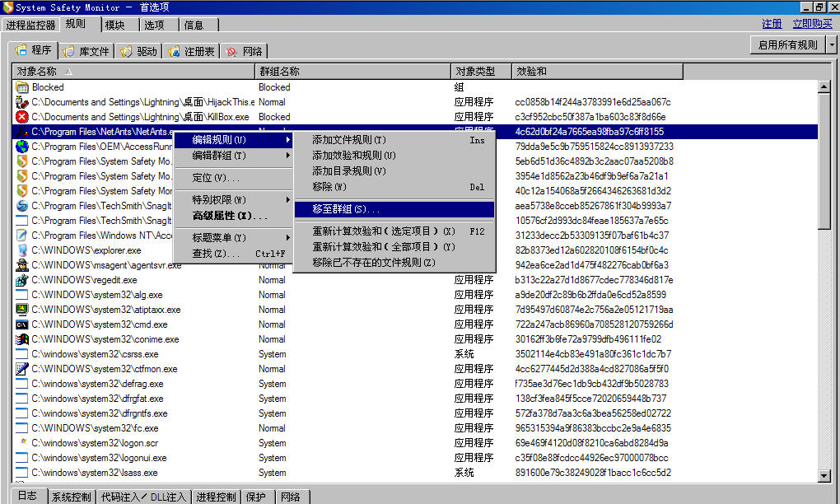Click the agentsvr.exe agent icon

point(22,265)
